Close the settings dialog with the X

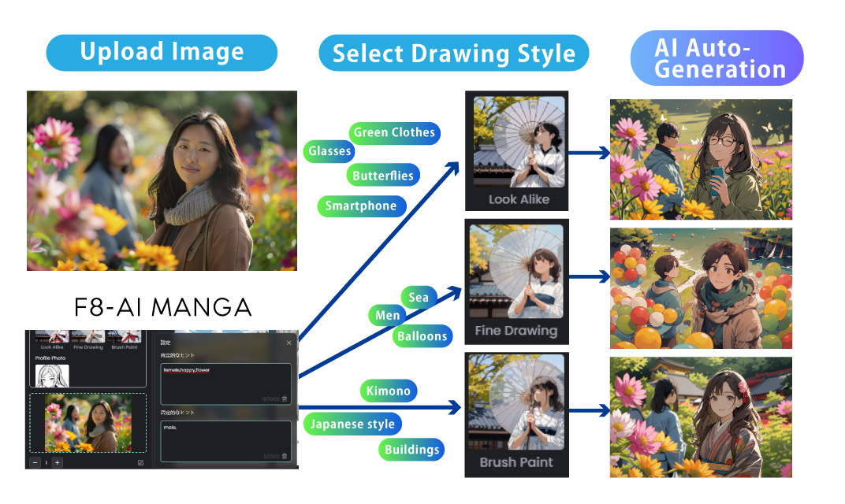pyautogui.click(x=288, y=343)
